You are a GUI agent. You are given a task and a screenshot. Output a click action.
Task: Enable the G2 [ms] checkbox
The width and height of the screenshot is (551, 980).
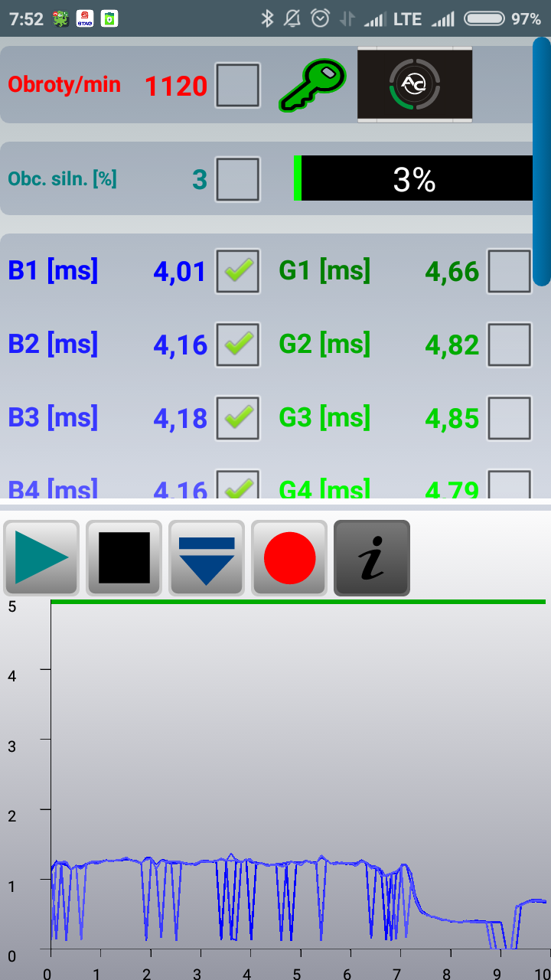coord(509,345)
